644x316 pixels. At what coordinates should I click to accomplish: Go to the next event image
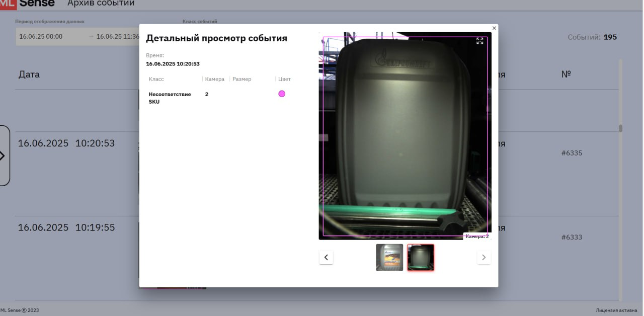pyautogui.click(x=484, y=258)
